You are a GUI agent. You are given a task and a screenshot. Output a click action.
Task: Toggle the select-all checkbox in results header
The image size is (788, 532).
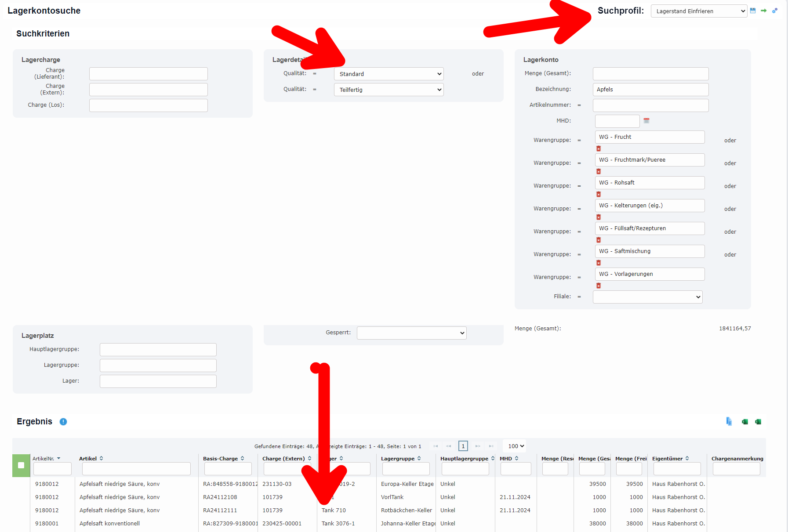click(21, 465)
